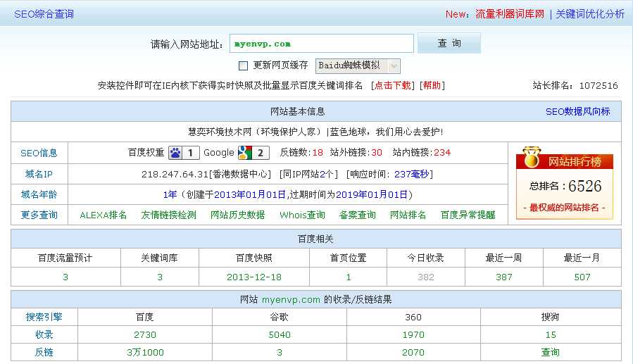Open the 网站历史数据 link
This screenshot has width=633, height=364.
tap(238, 215)
